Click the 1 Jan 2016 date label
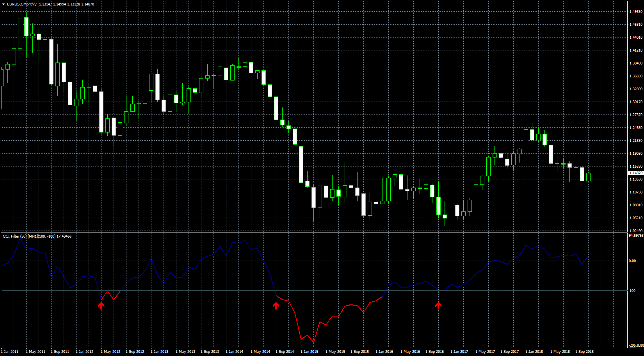 (384, 352)
